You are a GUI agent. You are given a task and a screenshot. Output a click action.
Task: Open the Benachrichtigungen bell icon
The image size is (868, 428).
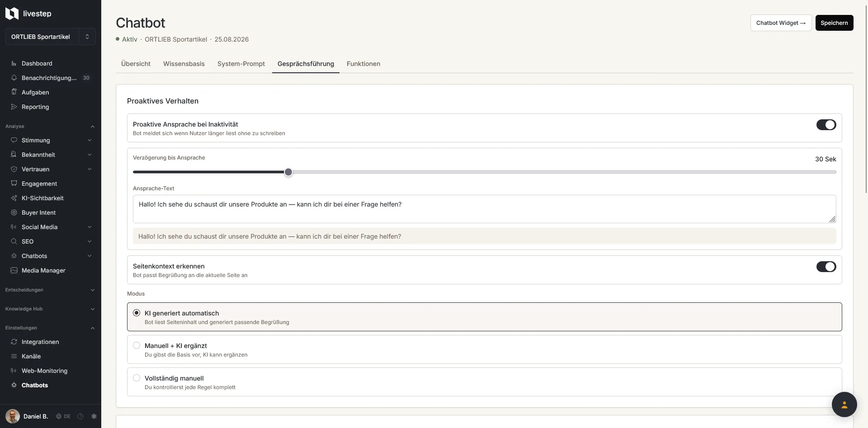(x=14, y=78)
